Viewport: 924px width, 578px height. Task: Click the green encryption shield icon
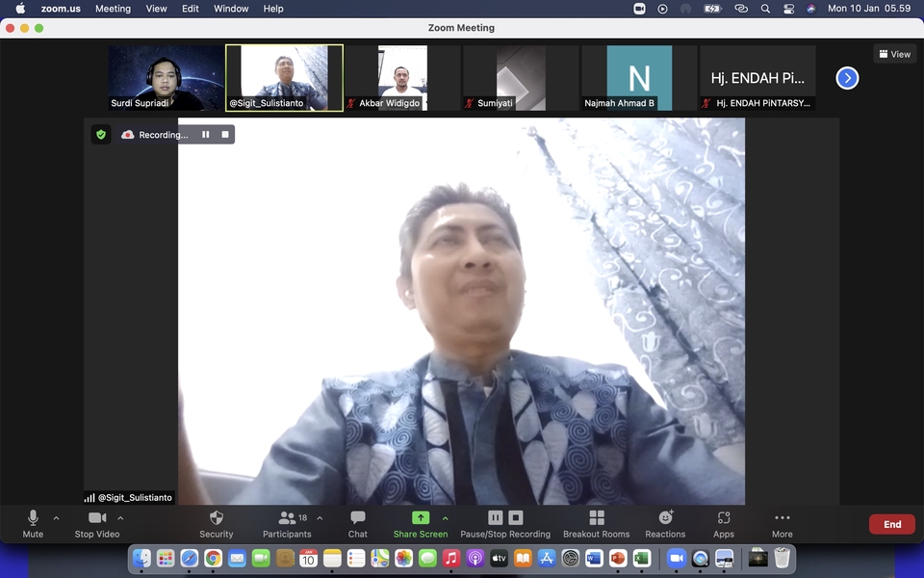click(x=101, y=135)
